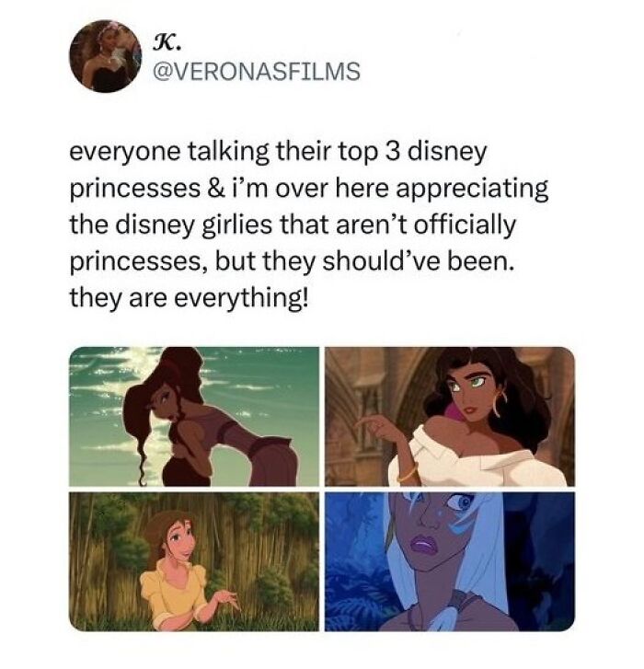
Task: Click Esmeralda's gold hoop earring
Action: click(x=499, y=404)
